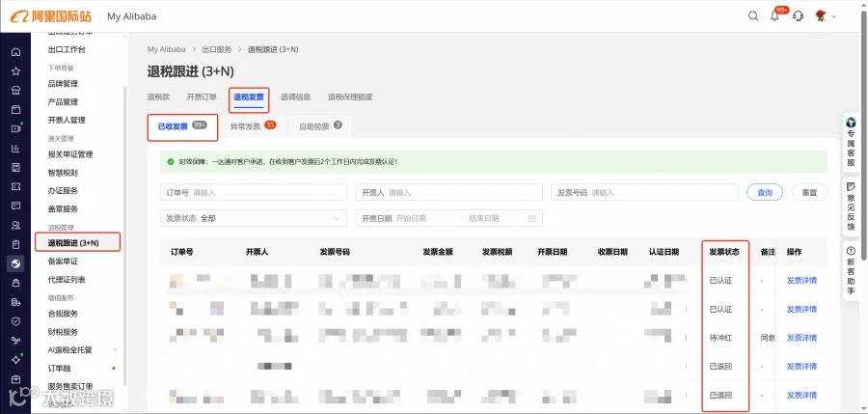
Task: Select the globe export service rail icon
Action: click(16, 263)
